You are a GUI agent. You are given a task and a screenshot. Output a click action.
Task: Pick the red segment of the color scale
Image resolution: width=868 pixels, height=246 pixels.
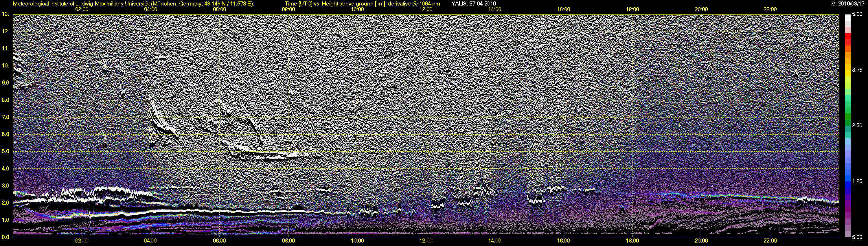(847, 36)
